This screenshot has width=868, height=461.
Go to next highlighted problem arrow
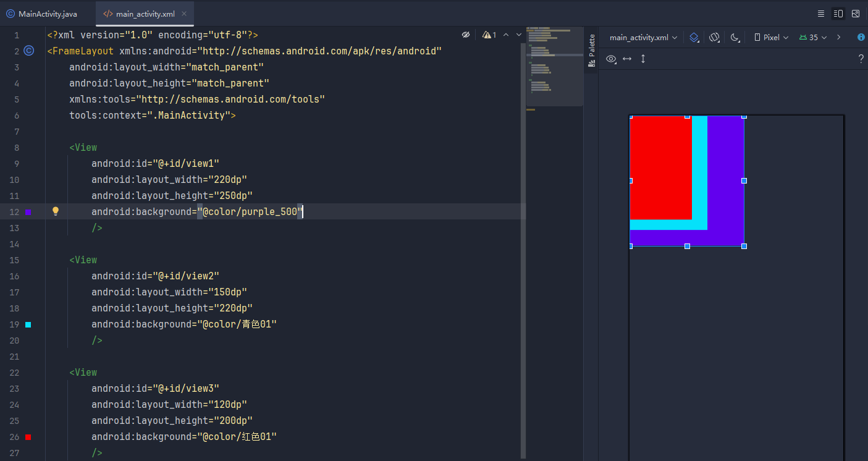click(519, 35)
